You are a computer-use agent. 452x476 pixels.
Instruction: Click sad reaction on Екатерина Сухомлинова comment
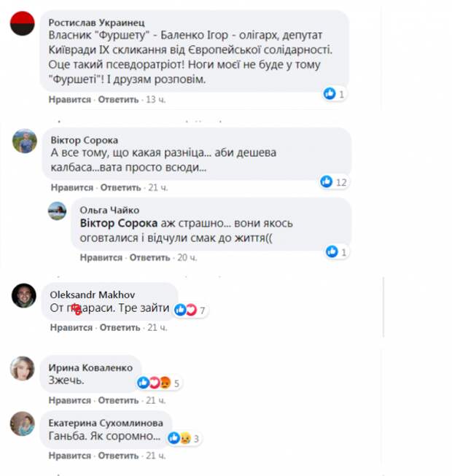click(185, 438)
